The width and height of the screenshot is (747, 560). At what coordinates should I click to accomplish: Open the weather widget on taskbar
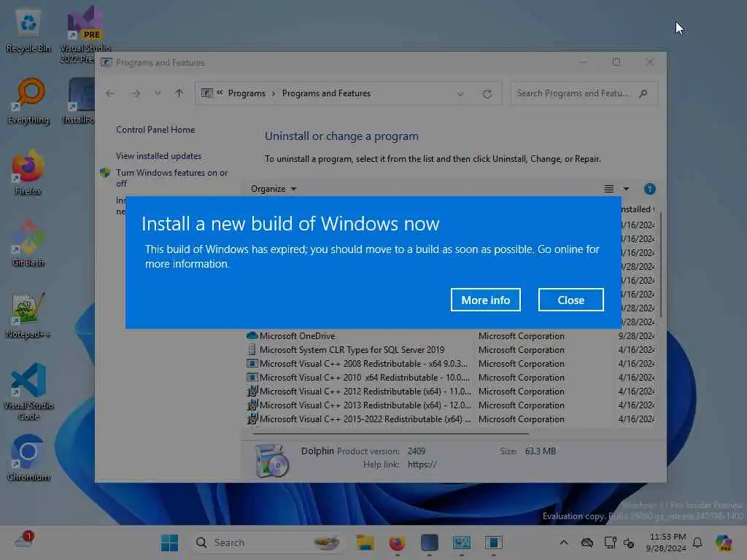click(24, 540)
